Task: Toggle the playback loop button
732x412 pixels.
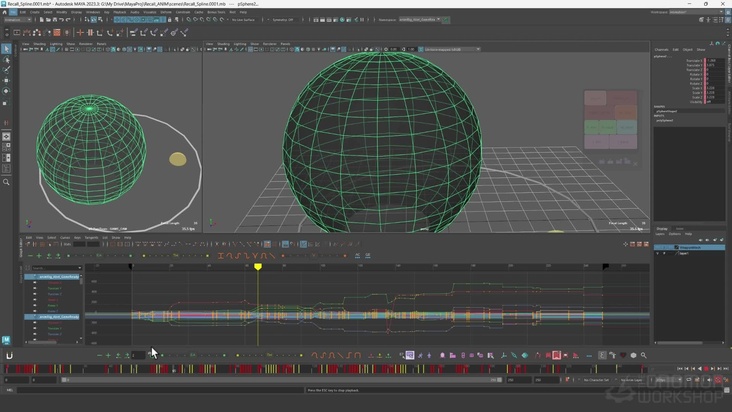Action: tap(689, 380)
